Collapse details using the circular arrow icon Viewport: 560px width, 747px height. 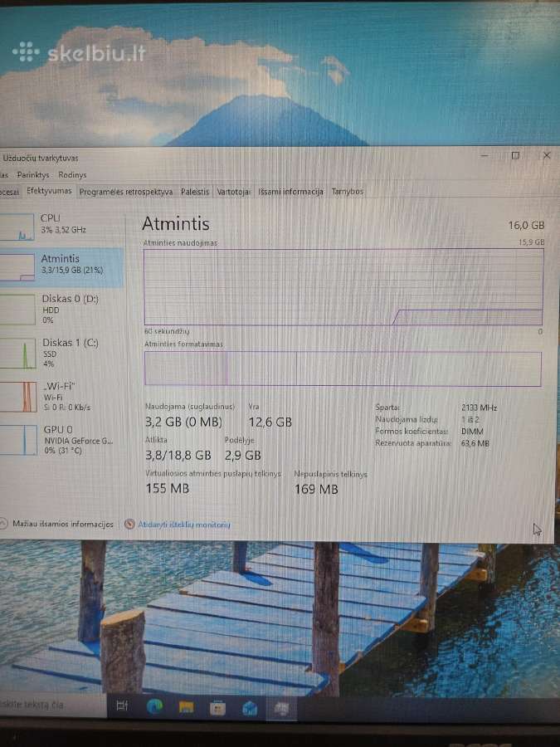click(3, 523)
